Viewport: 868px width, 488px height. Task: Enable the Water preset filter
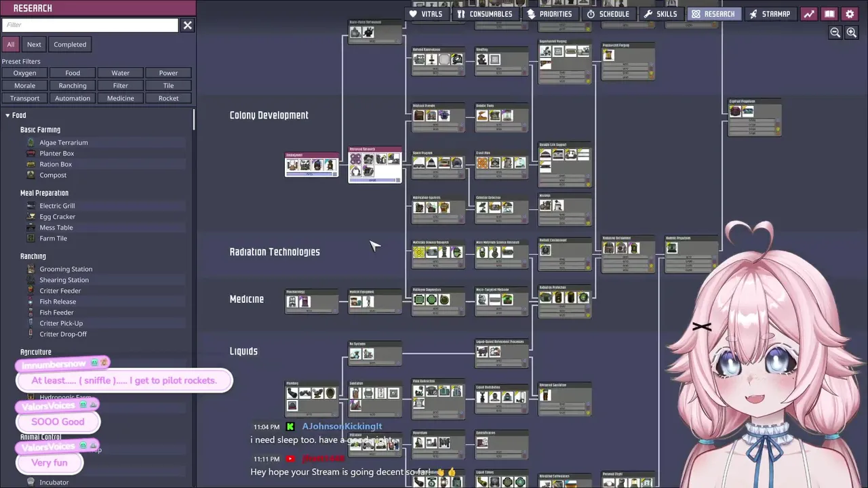click(x=121, y=73)
